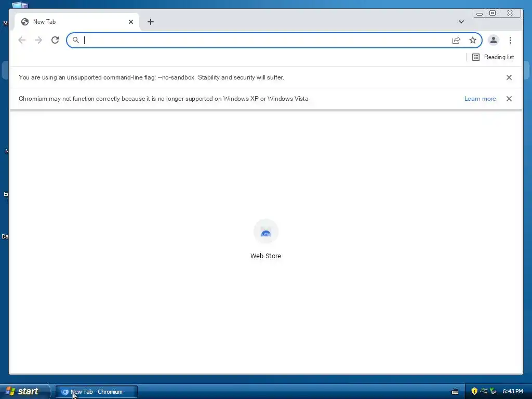Click New Tab - Chromium taskbar button
The height and width of the screenshot is (399, 532).
(x=96, y=392)
